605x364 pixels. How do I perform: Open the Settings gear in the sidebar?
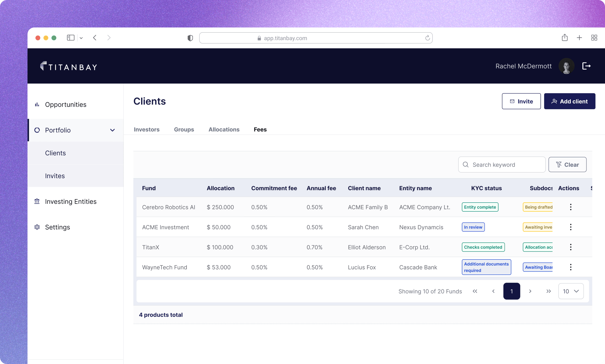point(37,227)
